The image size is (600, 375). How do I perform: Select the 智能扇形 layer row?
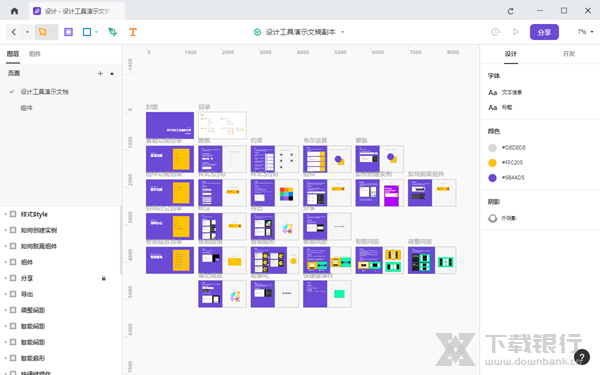point(60,358)
